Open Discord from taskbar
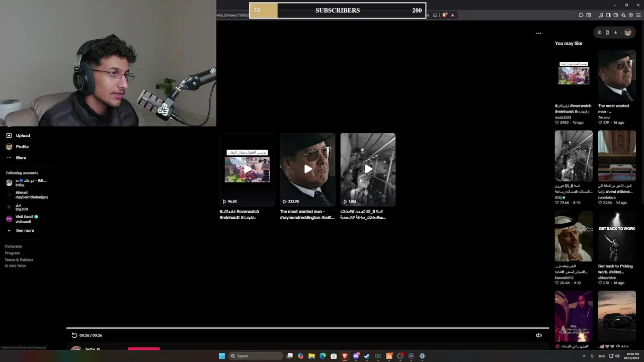644x362 pixels. pos(356,356)
